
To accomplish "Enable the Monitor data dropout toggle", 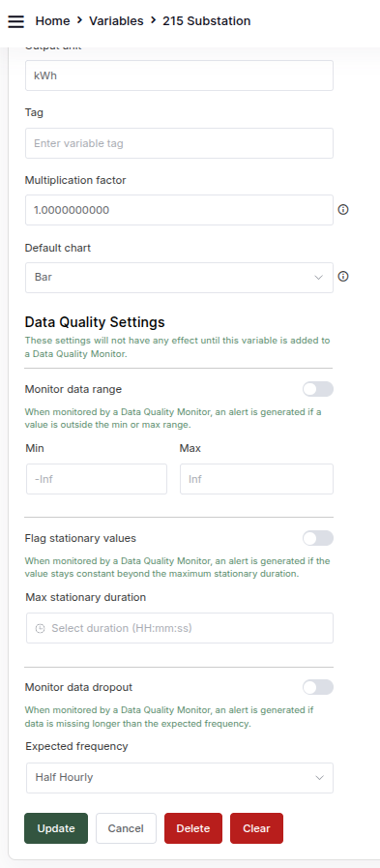I will 318,687.
